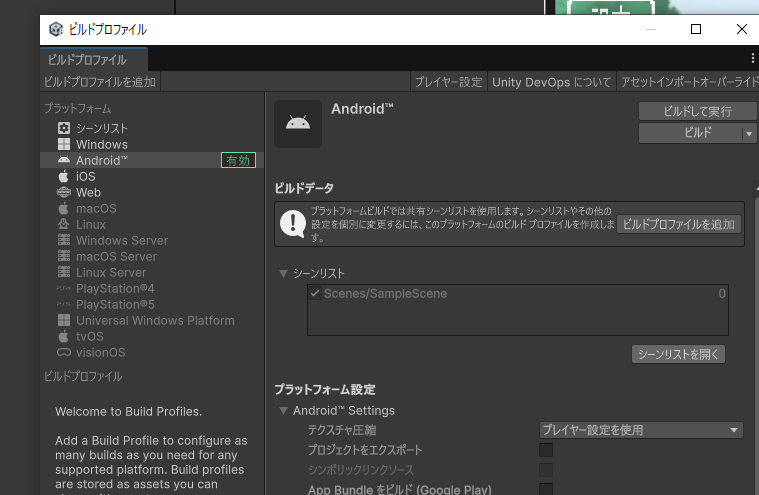The image size is (759, 495).
Task: Click the visionOS headset icon
Action: (x=64, y=352)
